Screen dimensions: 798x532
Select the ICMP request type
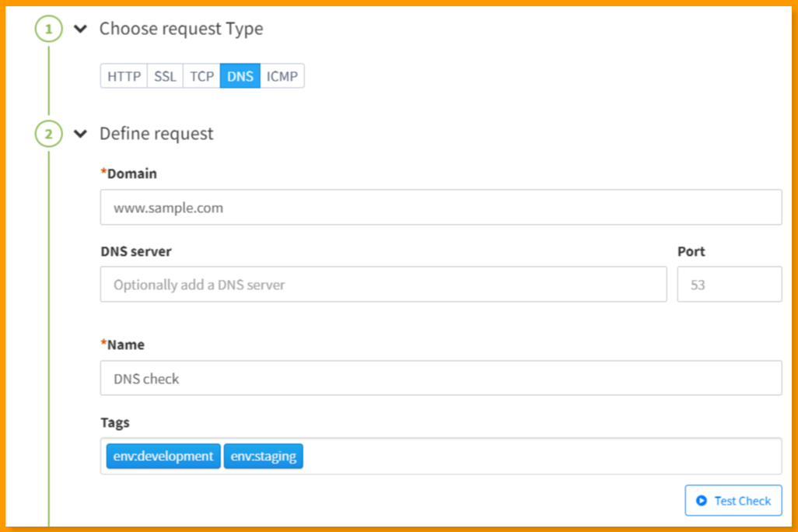pos(282,75)
